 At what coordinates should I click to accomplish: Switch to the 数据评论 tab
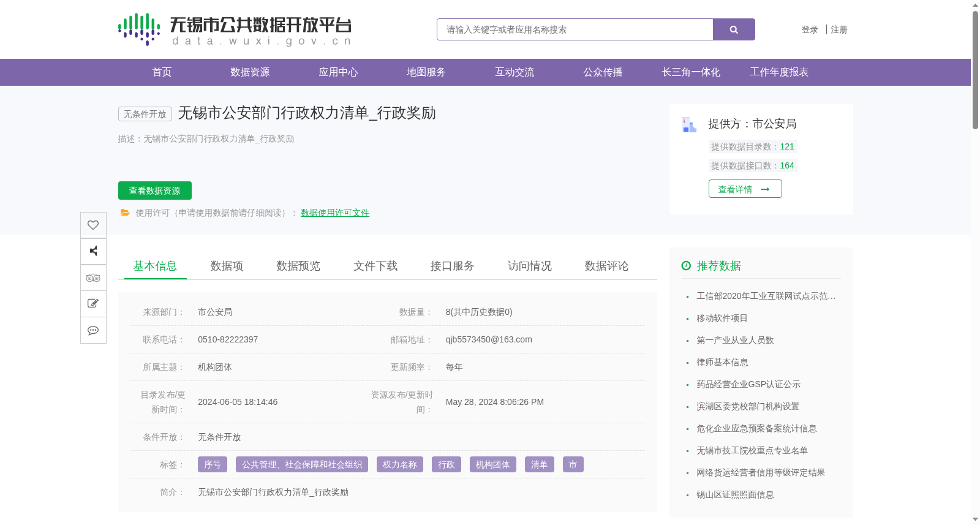[607, 266]
